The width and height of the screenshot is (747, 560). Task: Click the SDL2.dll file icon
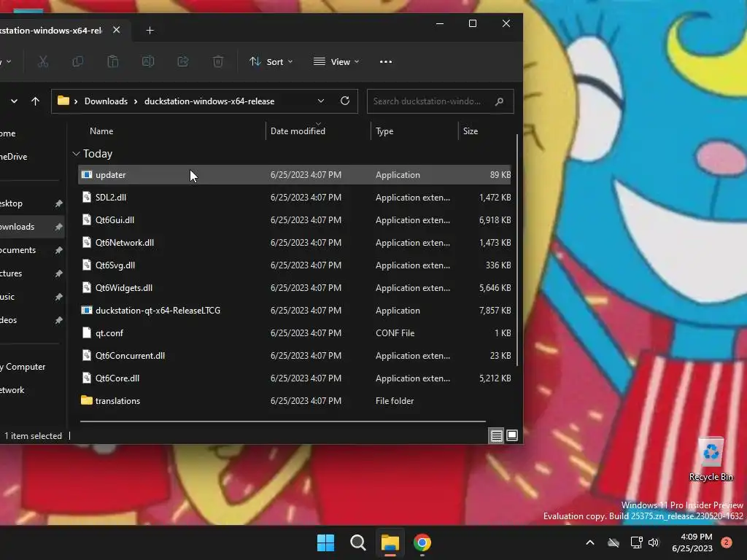click(87, 197)
